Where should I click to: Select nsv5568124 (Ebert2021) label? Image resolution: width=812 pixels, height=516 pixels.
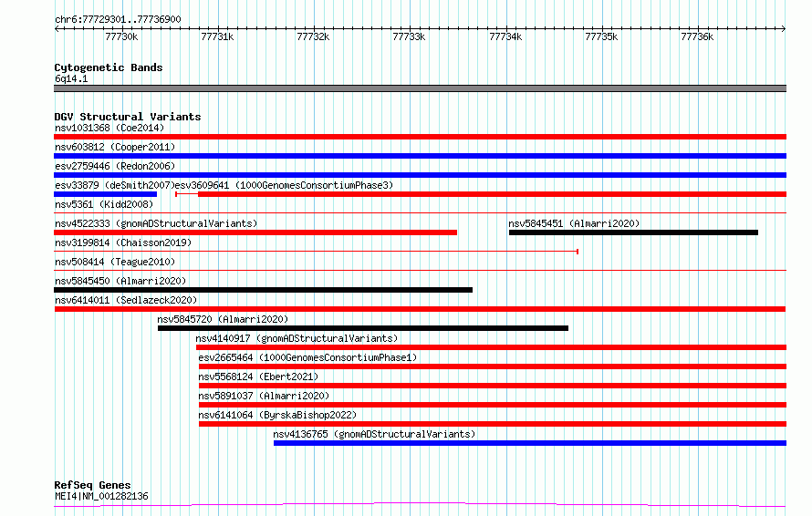point(258,377)
